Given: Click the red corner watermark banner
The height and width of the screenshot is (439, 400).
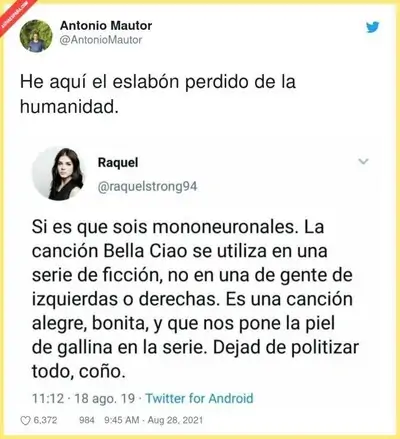Looking at the screenshot, I should pos(15,15).
